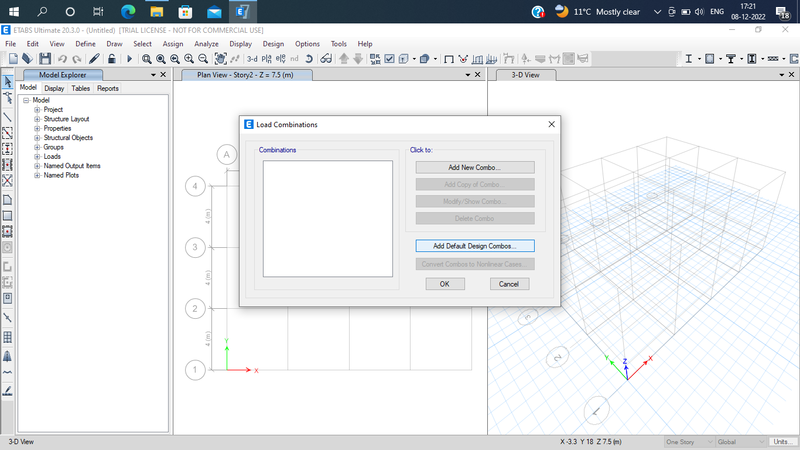Open the Plan View window options arrow
The height and width of the screenshot is (450, 800).
click(467, 75)
